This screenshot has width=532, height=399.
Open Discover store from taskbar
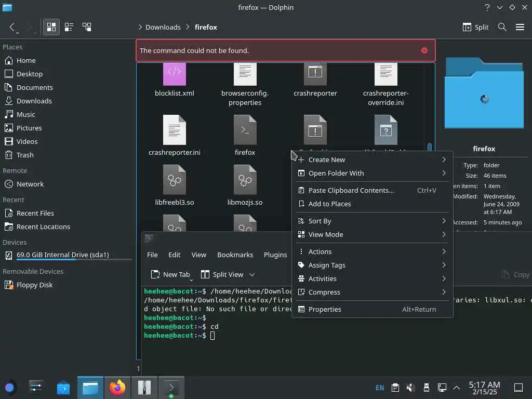point(63,388)
